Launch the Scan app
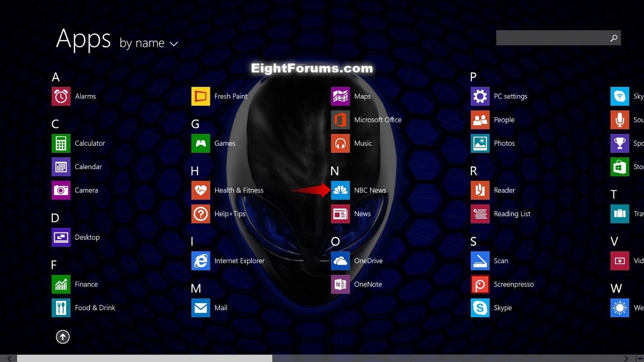 pos(480,261)
